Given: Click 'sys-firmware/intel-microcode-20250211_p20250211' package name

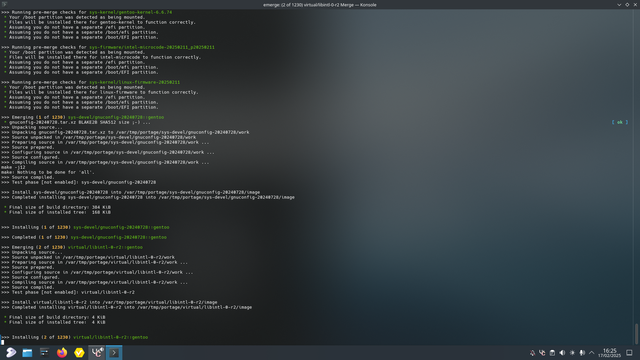Looking at the screenshot, I should pyautogui.click(x=152, y=47).
